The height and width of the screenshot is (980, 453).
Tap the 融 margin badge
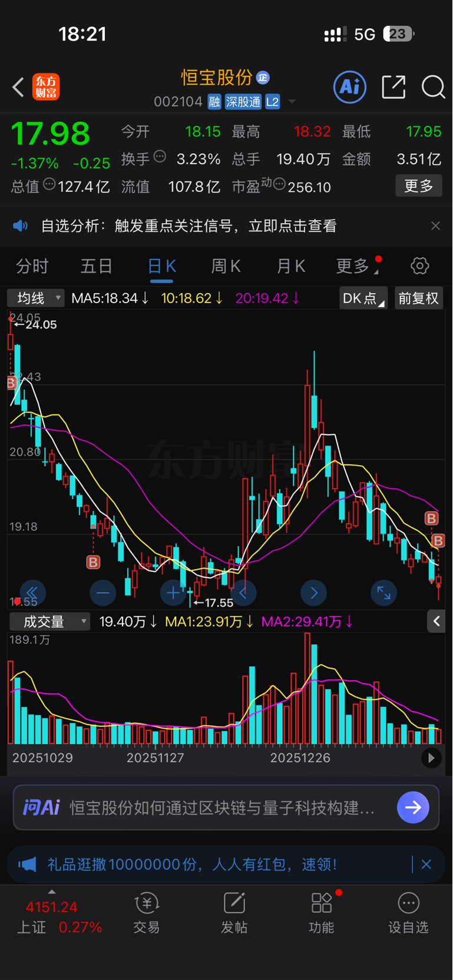point(214,102)
